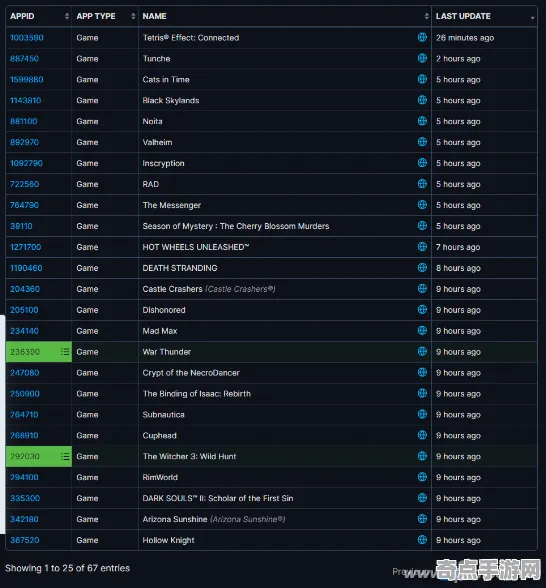
Task: Follow the 250900 app link
Action: pyautogui.click(x=25, y=394)
